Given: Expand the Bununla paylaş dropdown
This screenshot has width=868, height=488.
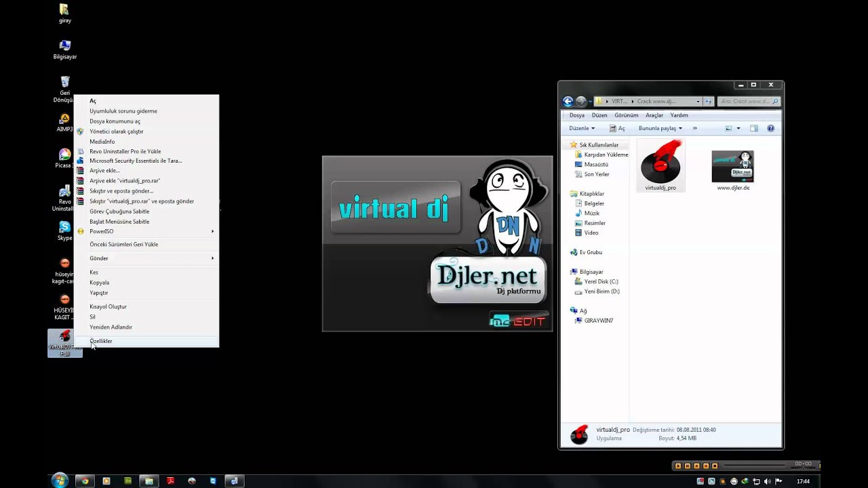Looking at the screenshot, I should pyautogui.click(x=660, y=128).
